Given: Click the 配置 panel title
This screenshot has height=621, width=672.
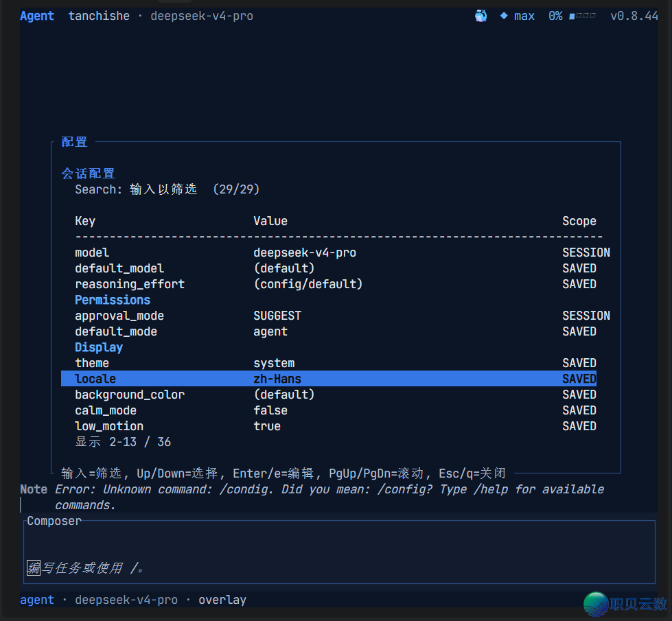Looking at the screenshot, I should [x=74, y=142].
